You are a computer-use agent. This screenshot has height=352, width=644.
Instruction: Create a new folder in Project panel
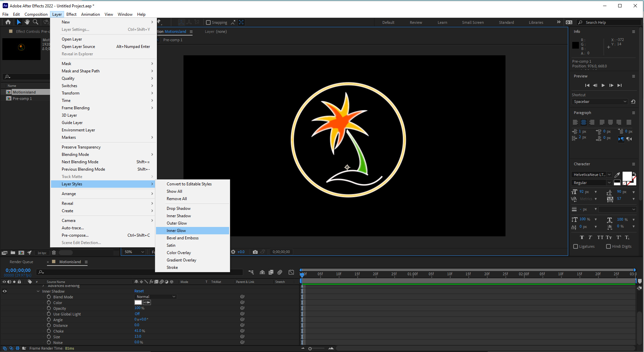(x=13, y=253)
